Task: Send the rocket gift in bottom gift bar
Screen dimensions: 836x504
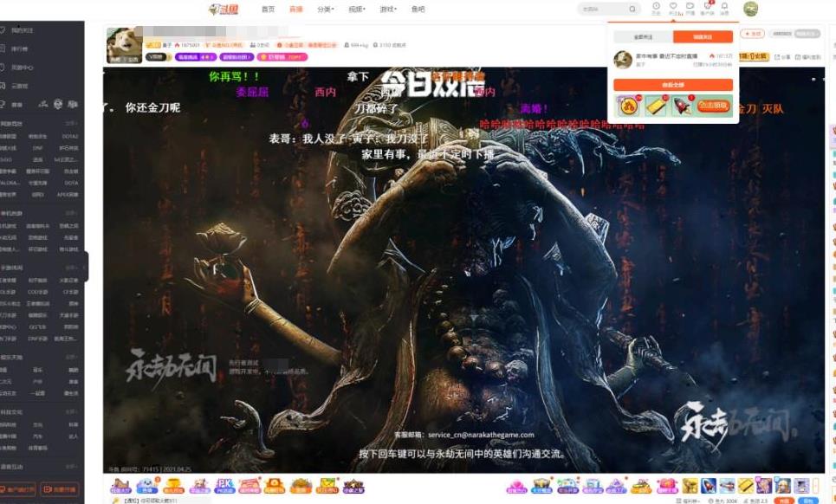Action: click(x=709, y=486)
